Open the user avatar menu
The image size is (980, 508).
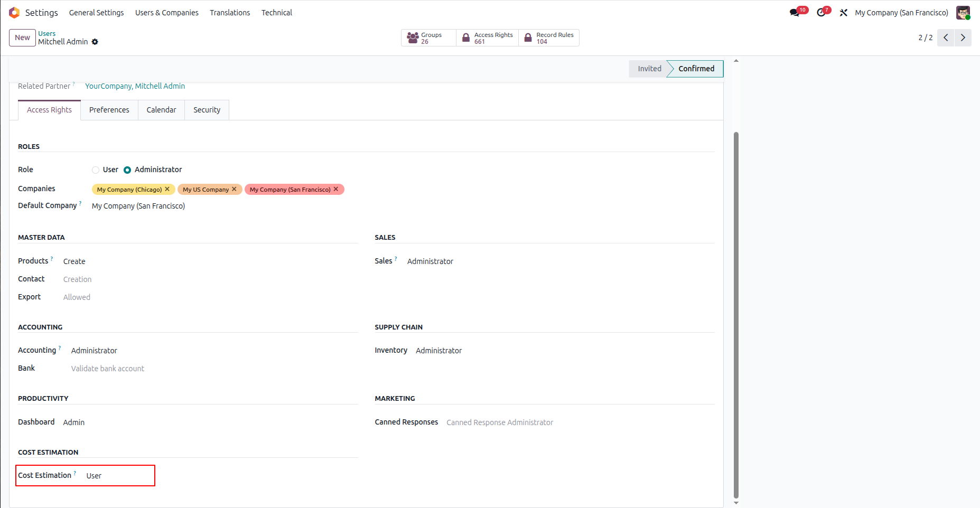[963, 13]
